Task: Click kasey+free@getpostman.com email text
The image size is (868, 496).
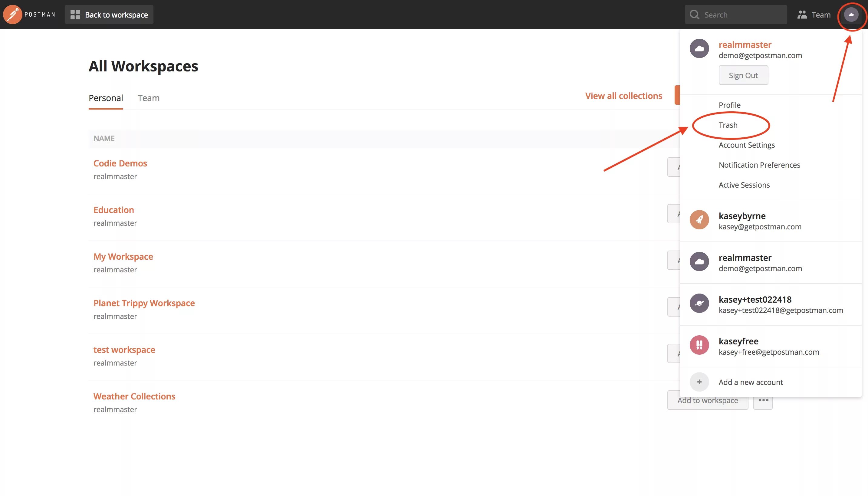Action: click(768, 352)
